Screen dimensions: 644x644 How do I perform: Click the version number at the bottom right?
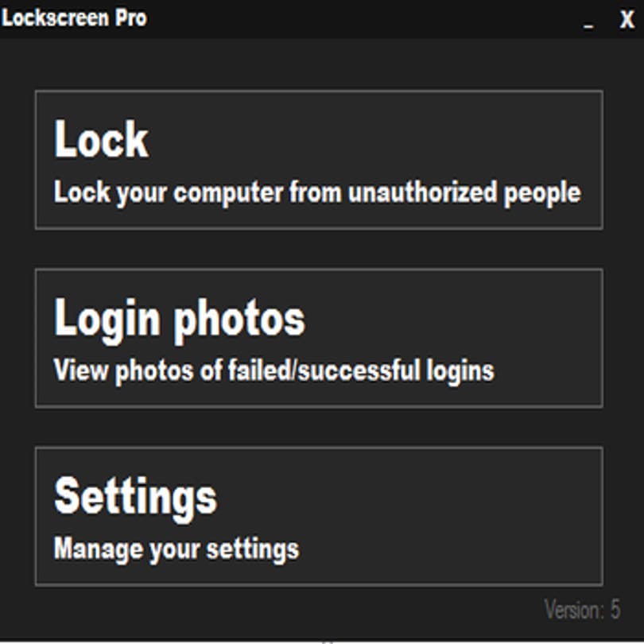[x=615, y=609]
